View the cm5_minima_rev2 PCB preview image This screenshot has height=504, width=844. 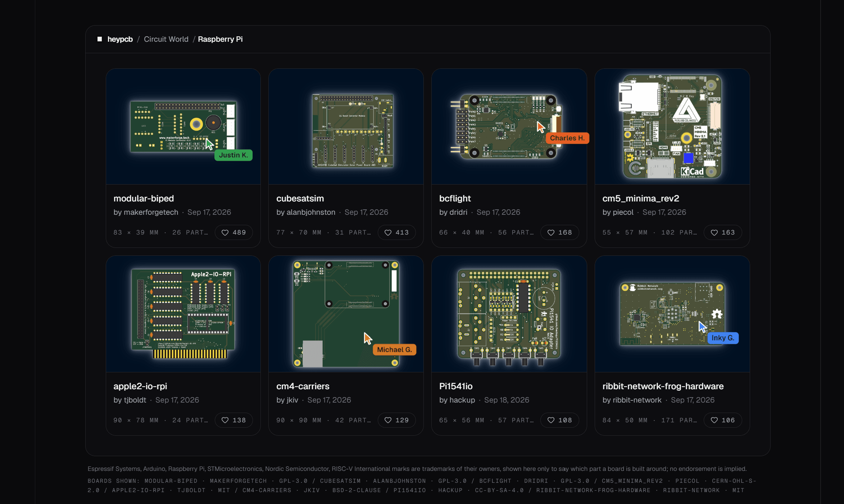coord(672,127)
